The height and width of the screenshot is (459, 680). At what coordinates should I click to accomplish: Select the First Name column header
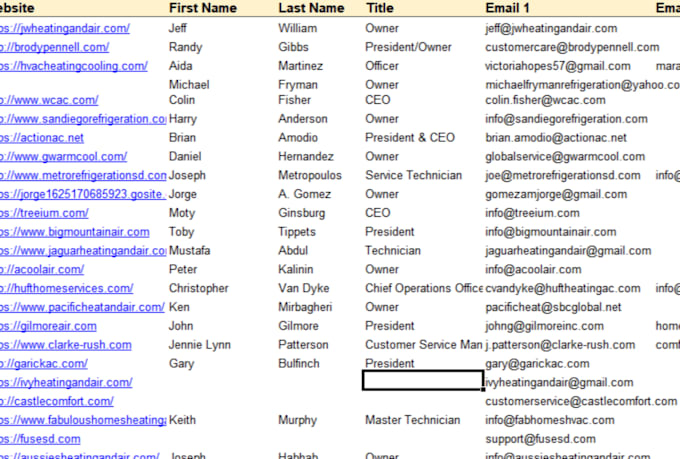[203, 8]
